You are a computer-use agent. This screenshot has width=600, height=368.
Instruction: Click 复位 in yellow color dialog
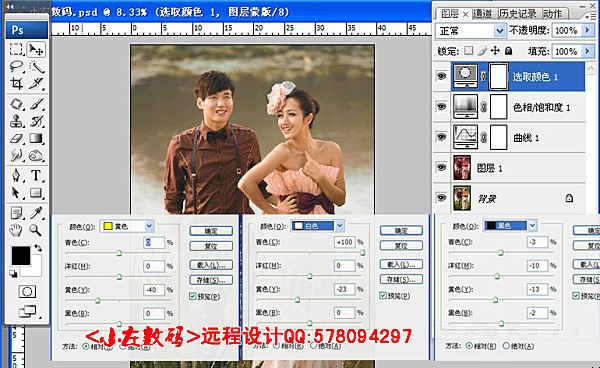click(x=211, y=246)
